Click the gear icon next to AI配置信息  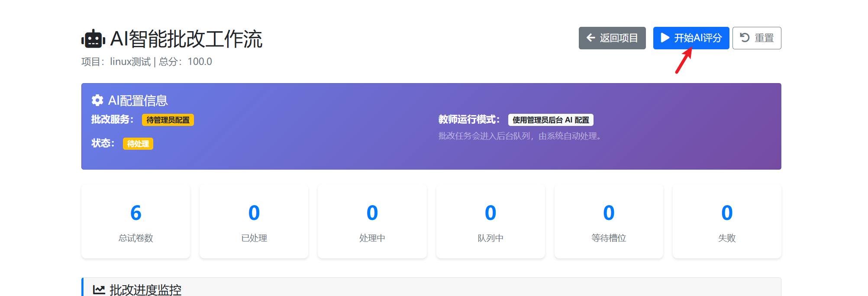pos(97,100)
